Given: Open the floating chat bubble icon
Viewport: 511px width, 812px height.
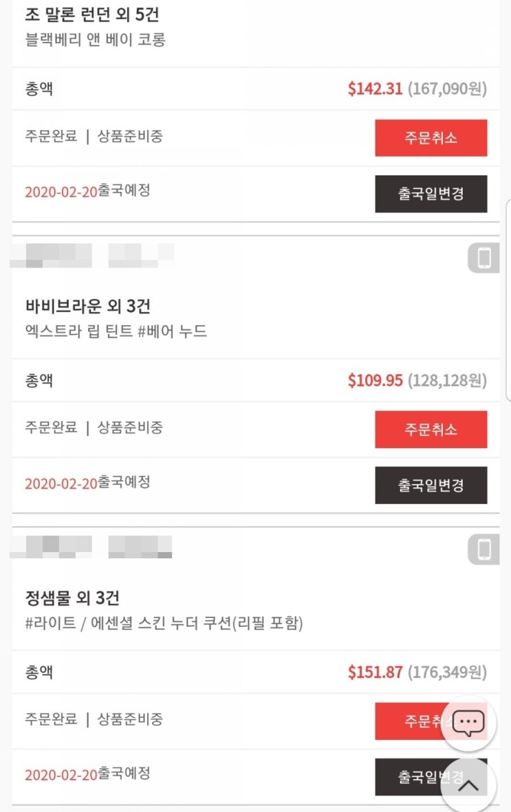Looking at the screenshot, I should pyautogui.click(x=468, y=723).
